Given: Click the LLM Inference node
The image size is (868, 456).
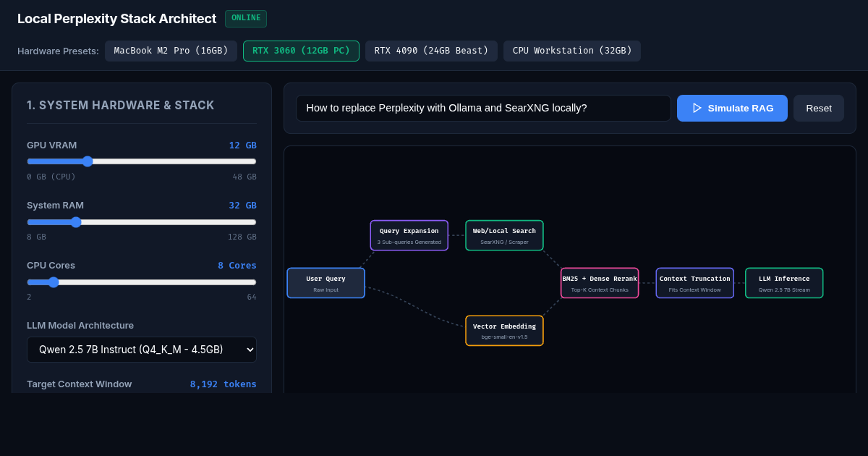Looking at the screenshot, I should (784, 283).
